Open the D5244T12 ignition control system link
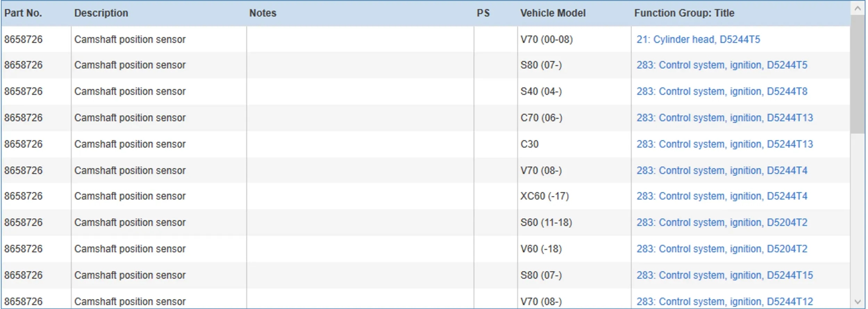The image size is (868, 309). tap(724, 301)
